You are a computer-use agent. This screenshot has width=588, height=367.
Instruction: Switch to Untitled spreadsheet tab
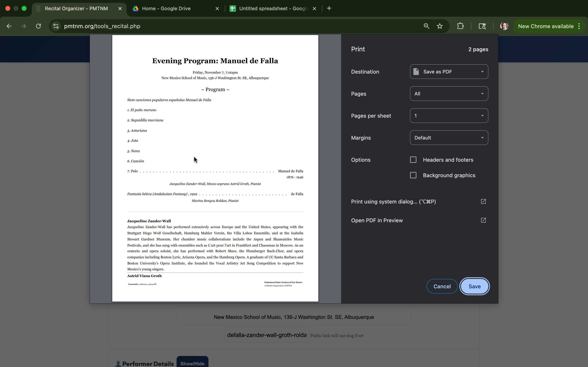(272, 9)
